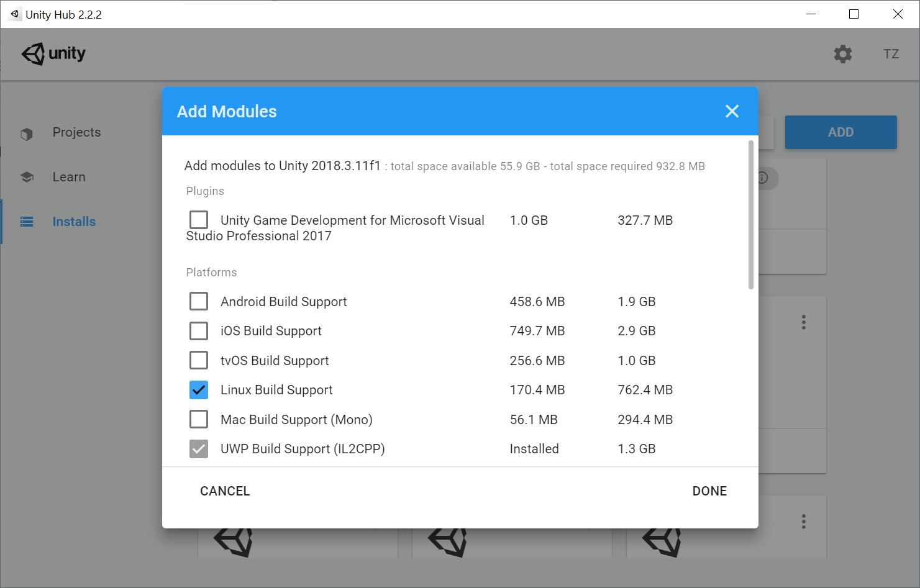Enable Android Build Support checkbox
920x588 pixels.
(199, 301)
